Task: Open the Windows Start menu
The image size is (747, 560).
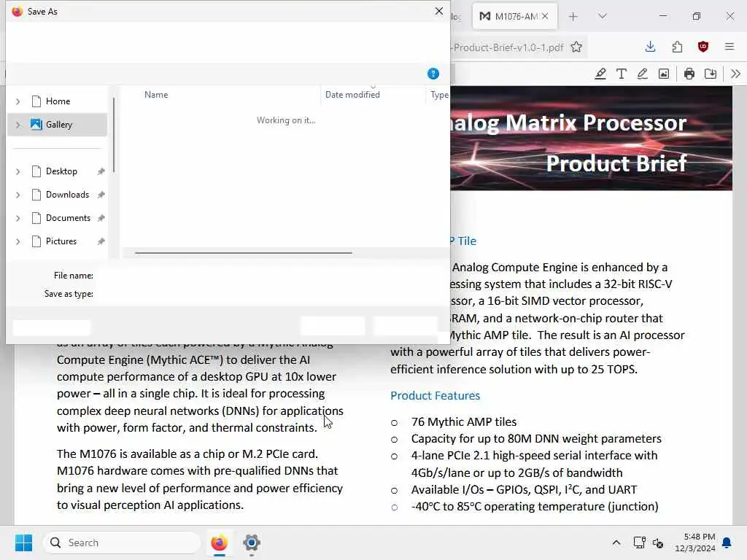Action: 23,542
